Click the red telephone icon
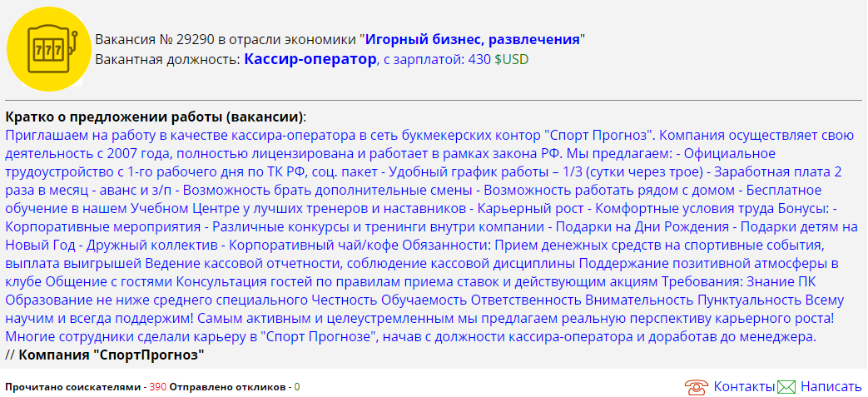 [697, 386]
